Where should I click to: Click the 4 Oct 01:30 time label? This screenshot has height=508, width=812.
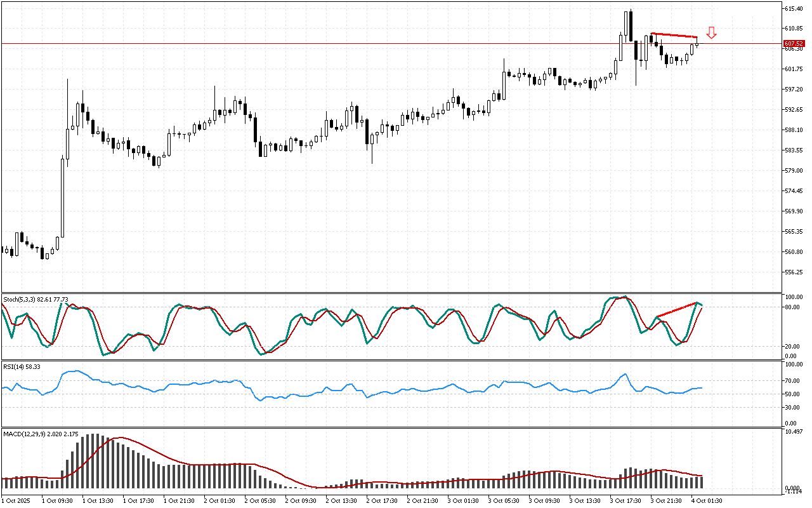click(x=708, y=500)
